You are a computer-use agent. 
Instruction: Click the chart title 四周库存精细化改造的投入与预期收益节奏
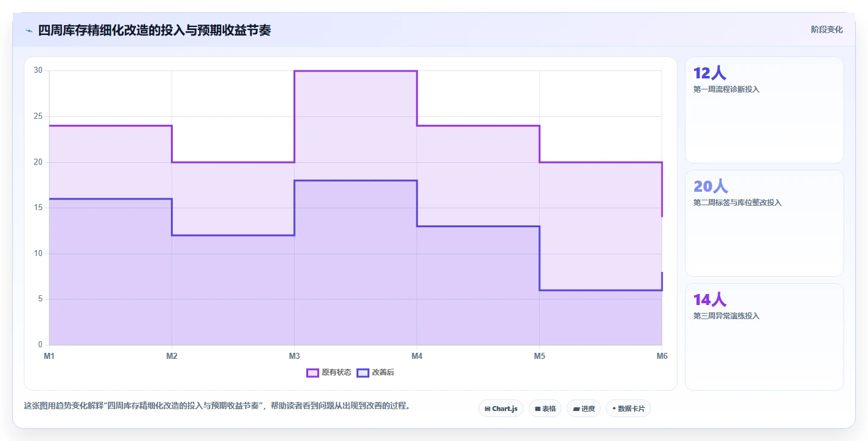tap(154, 30)
